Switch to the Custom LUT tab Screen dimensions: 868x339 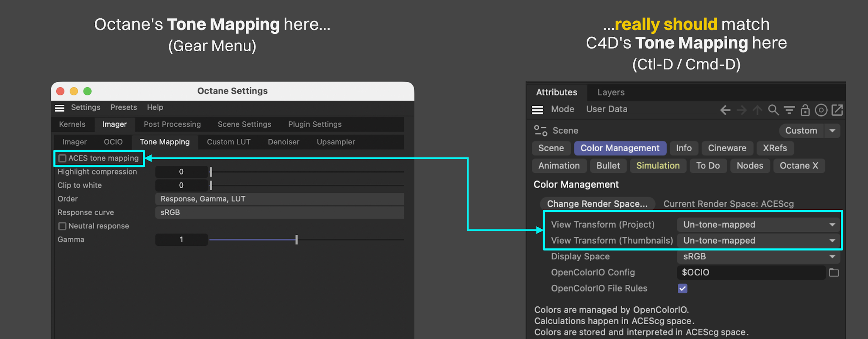click(228, 142)
